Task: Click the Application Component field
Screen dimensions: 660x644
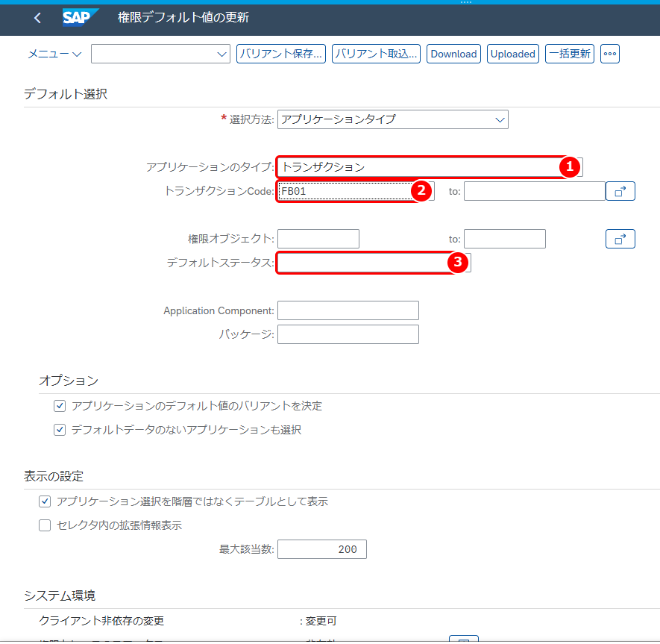Action: pos(348,310)
